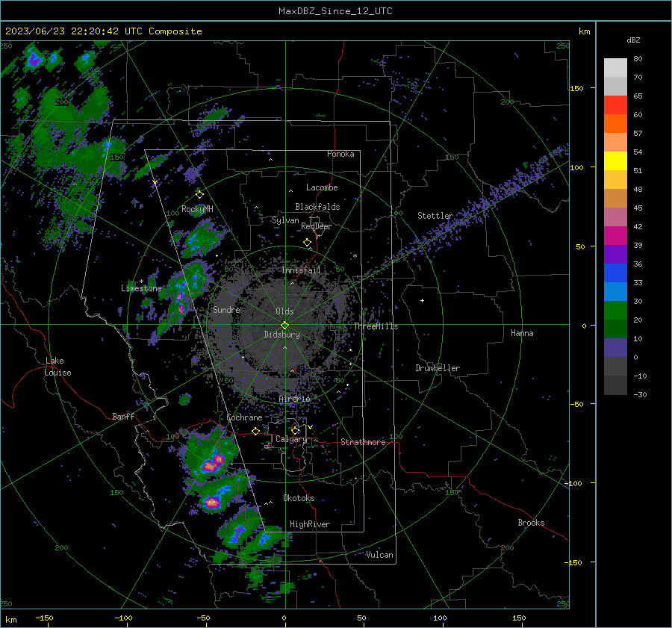Click the Lacombe city label
The image size is (672, 628).
322,187
